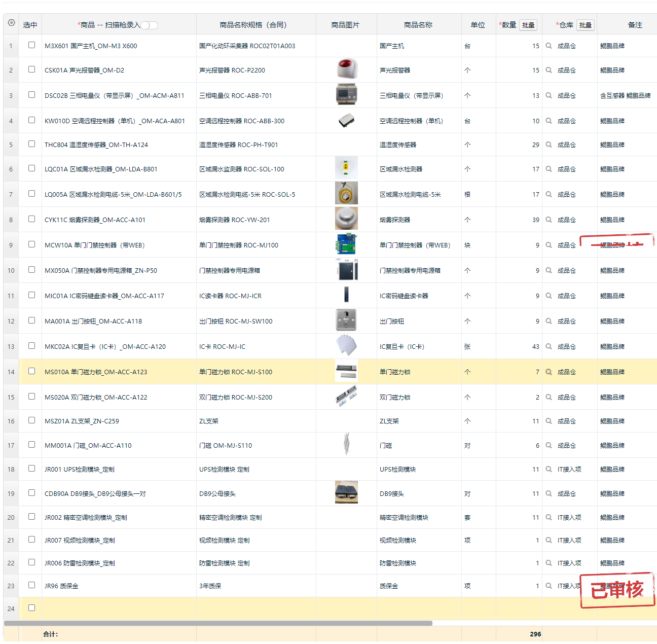Click warehouse search icon for 烟雾探测器 row
The width and height of the screenshot is (657, 644).
[x=549, y=220]
